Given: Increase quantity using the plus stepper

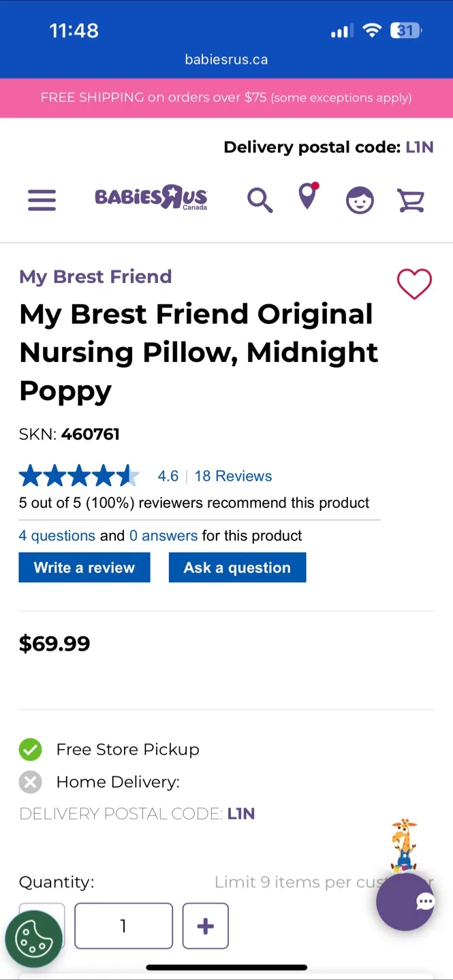Looking at the screenshot, I should click(205, 926).
